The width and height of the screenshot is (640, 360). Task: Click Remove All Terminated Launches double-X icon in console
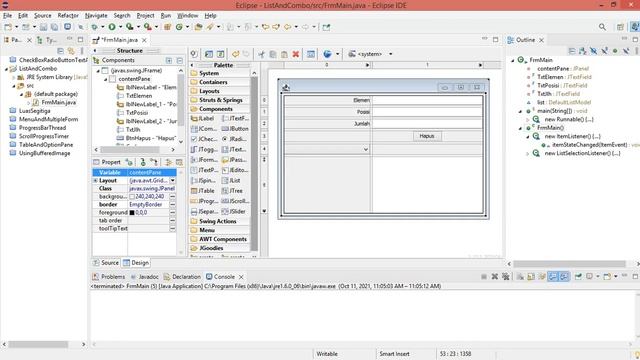pyautogui.click(x=506, y=277)
